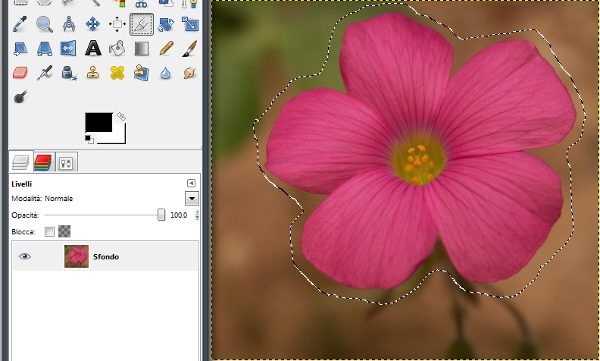The height and width of the screenshot is (361, 600).
Task: Select the Scissors Select tool
Action: (x=142, y=4)
